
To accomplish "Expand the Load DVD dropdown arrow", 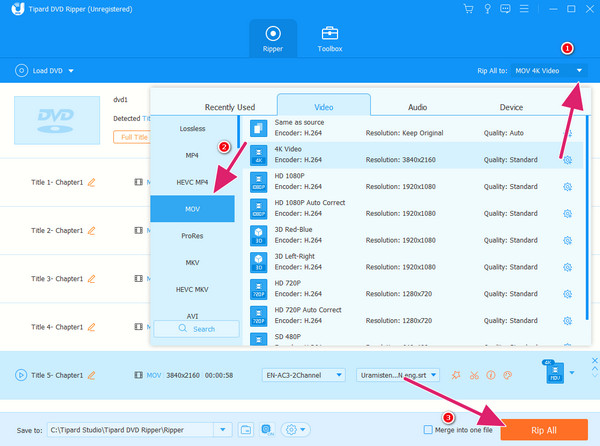I will click(71, 71).
